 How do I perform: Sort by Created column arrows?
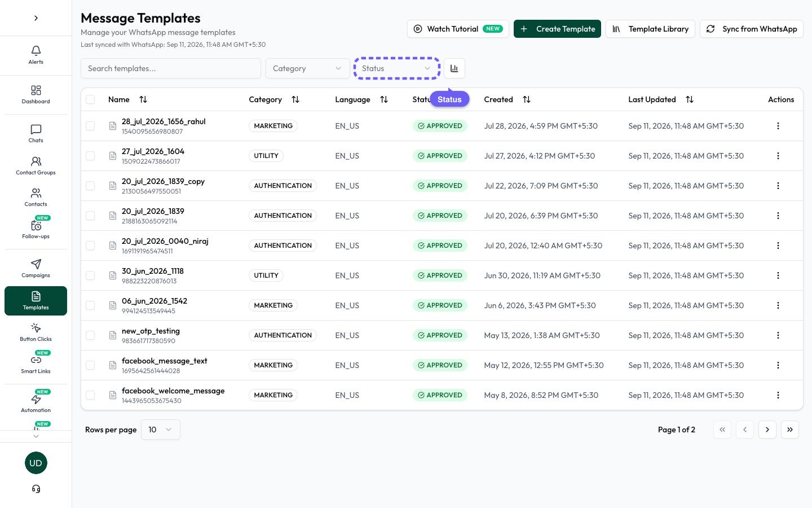coord(527,99)
